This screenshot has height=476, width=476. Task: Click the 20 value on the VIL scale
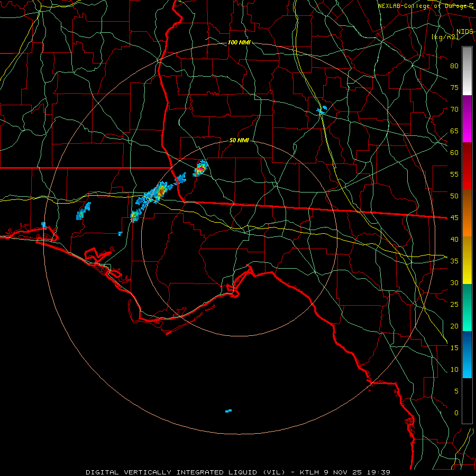point(454,326)
